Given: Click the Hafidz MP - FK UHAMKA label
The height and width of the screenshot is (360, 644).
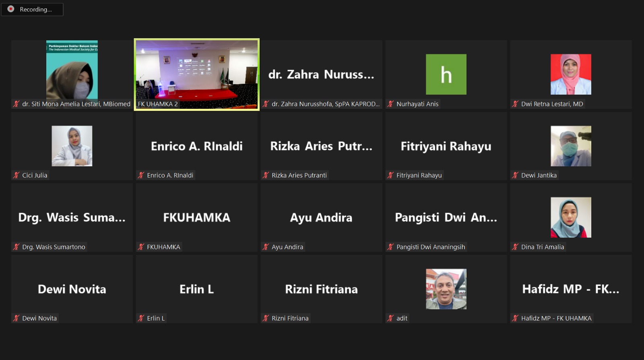Looking at the screenshot, I should coord(556,318).
